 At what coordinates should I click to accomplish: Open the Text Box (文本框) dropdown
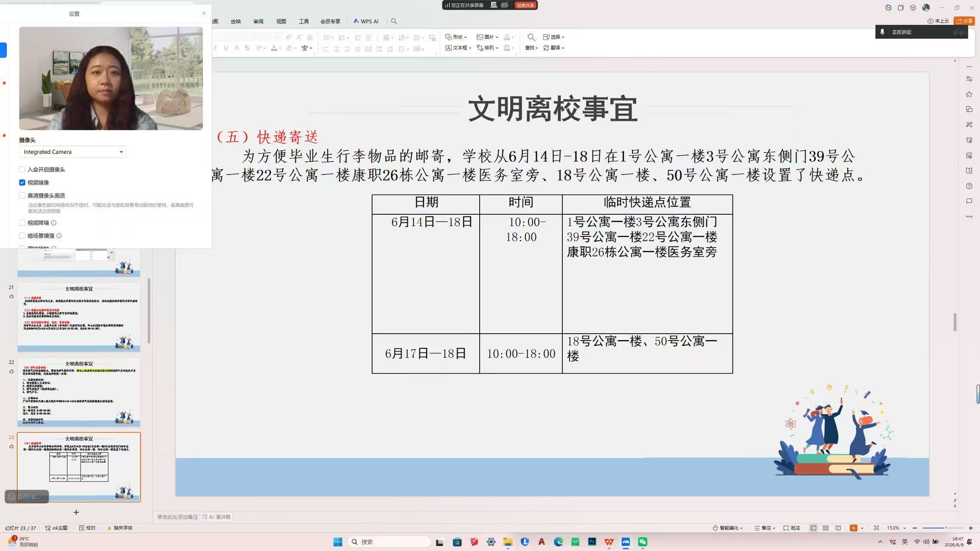coord(458,48)
